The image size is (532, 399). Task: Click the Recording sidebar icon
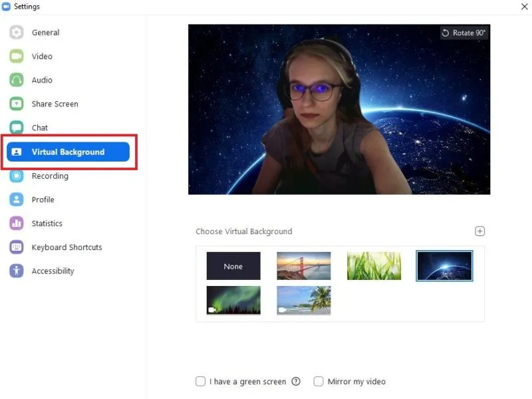[x=17, y=176]
